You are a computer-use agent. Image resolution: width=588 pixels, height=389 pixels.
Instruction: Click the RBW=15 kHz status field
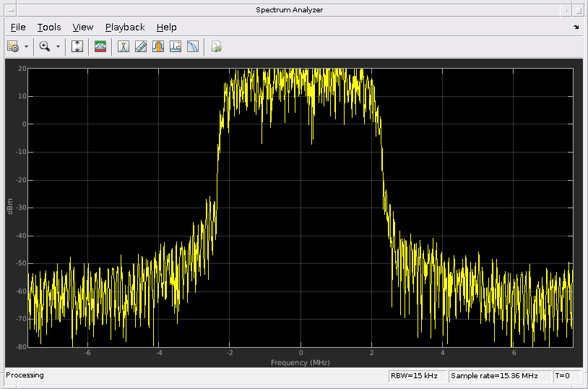click(x=417, y=376)
